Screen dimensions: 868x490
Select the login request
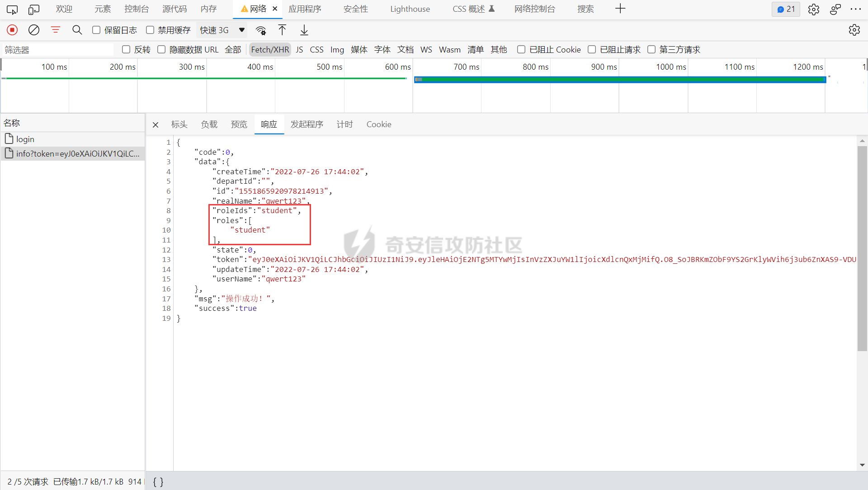click(x=25, y=139)
